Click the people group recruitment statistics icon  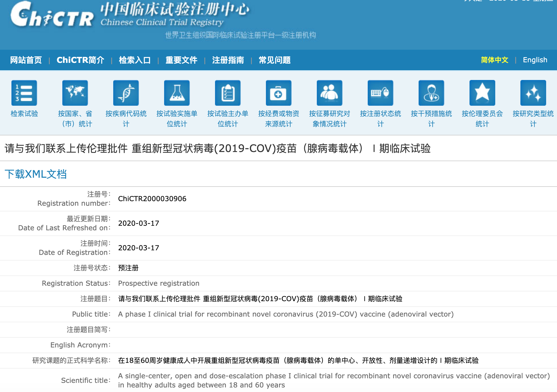coord(330,93)
